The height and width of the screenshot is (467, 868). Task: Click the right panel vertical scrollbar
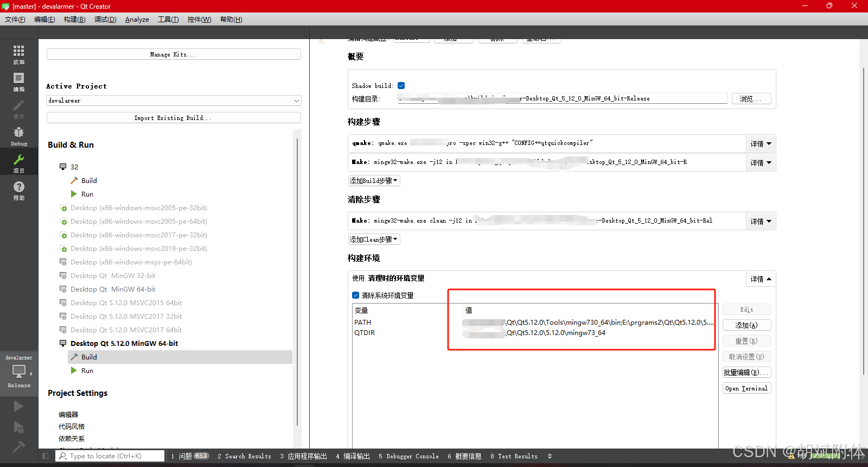(864, 220)
